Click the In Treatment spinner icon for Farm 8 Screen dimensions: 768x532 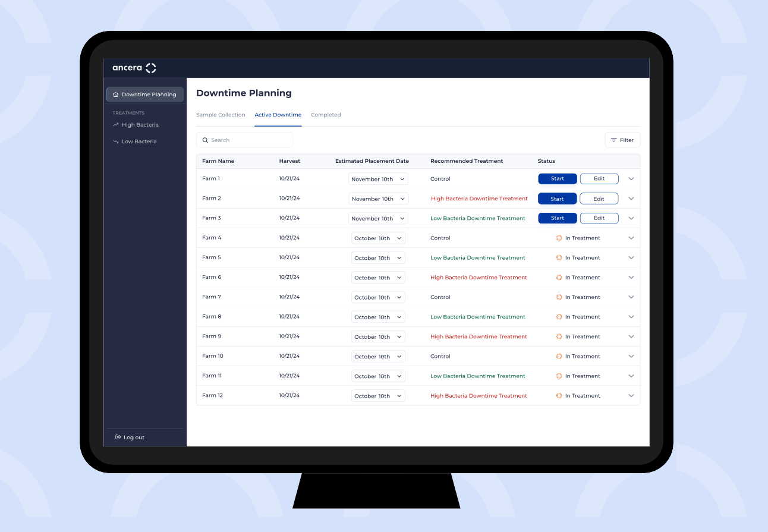(559, 317)
